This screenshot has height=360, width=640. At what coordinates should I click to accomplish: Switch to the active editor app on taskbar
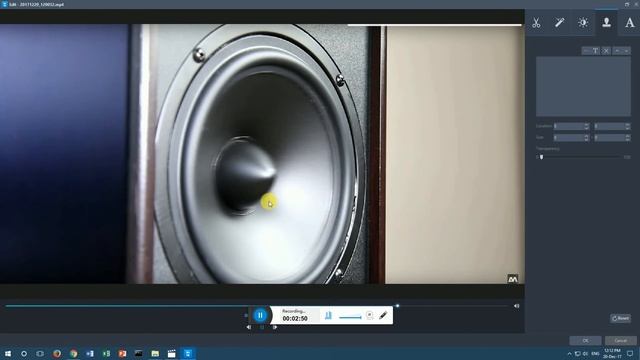tap(188, 353)
